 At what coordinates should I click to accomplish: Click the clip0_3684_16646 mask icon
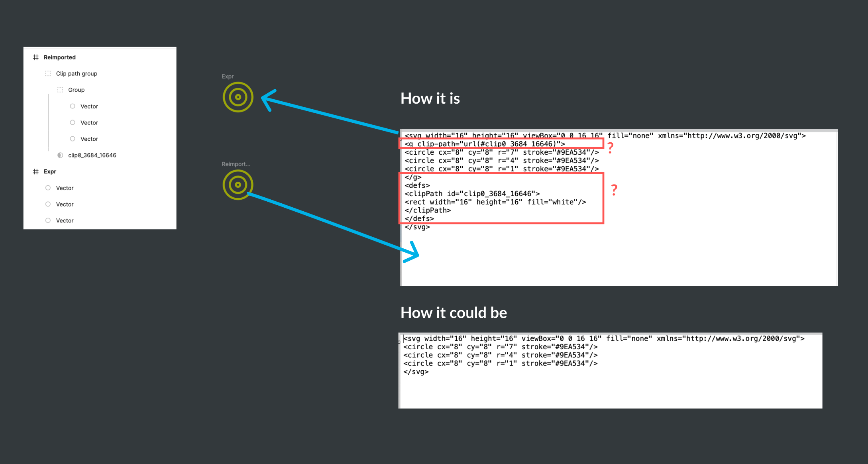point(60,155)
